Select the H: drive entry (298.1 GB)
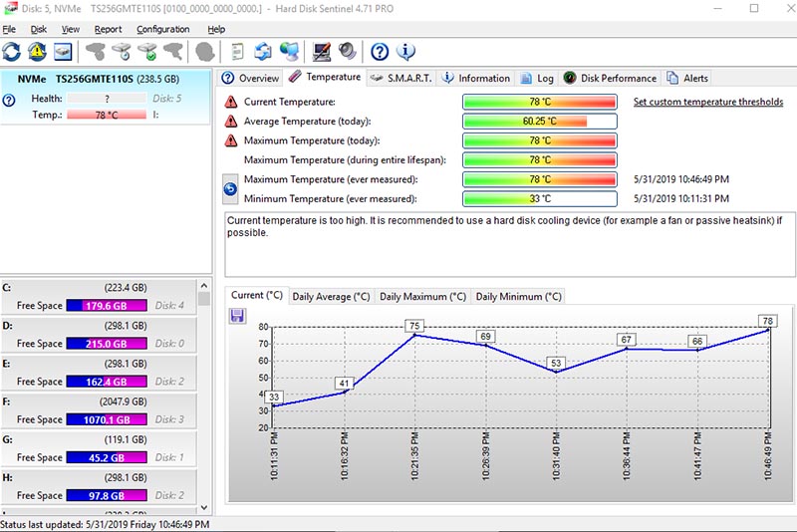The height and width of the screenshot is (532, 797). pyautogui.click(x=99, y=487)
